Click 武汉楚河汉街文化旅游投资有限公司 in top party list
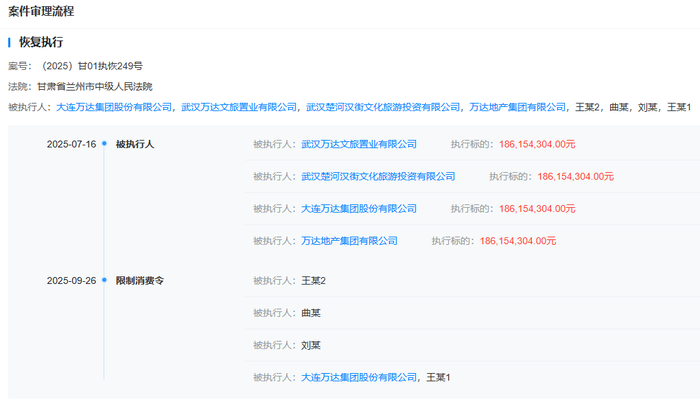The image size is (700, 406). click(x=383, y=107)
